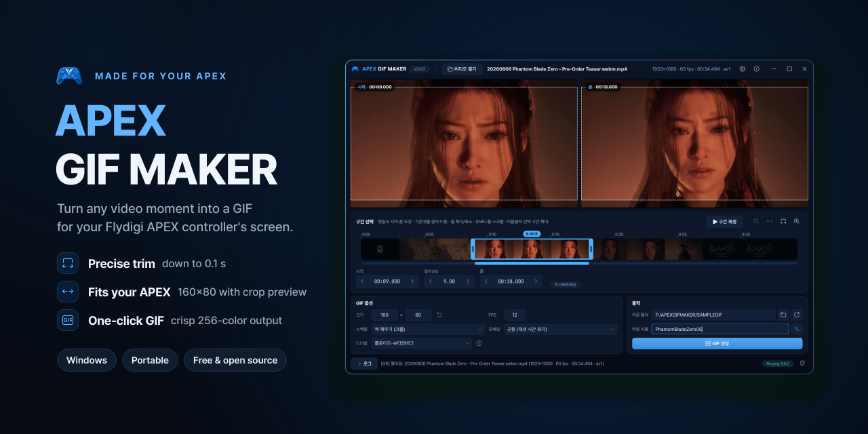Image resolution: width=868 pixels, height=434 pixels.
Task: Auto-generate the file name with the wand icon
Action: (797, 329)
